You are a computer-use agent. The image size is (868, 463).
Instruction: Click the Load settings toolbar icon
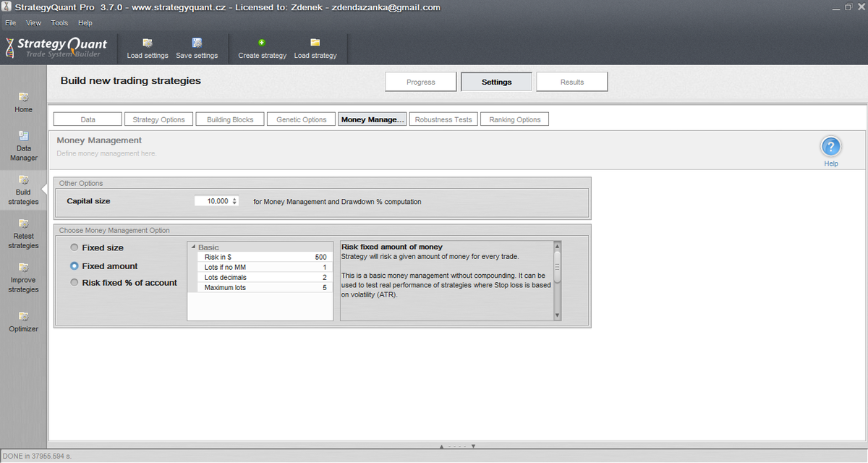148,43
